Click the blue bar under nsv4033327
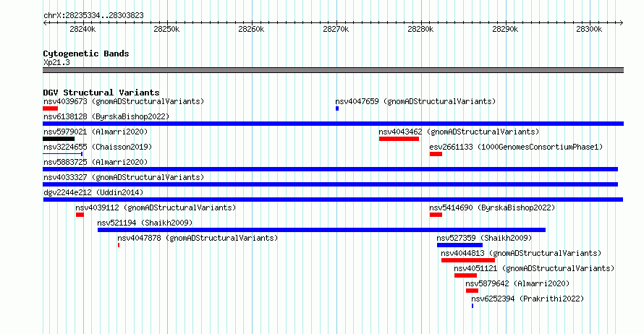644x334 pixels. tap(330, 184)
